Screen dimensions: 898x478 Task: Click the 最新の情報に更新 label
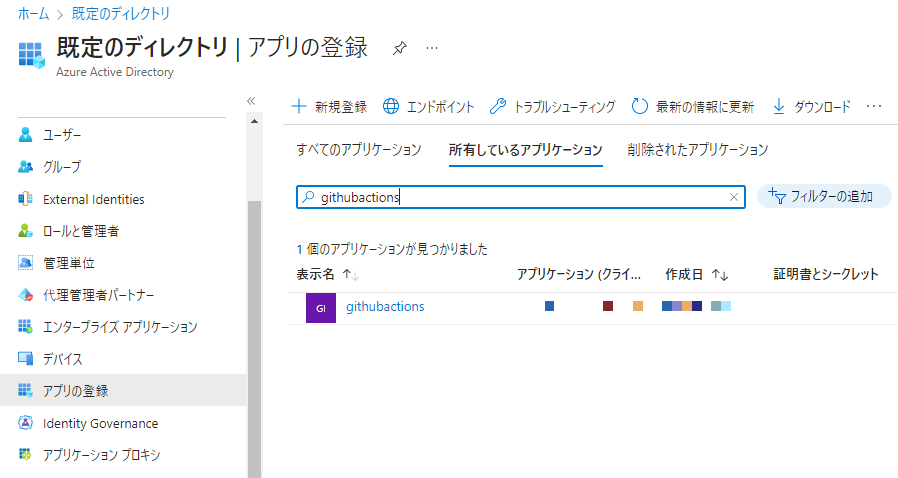click(705, 107)
